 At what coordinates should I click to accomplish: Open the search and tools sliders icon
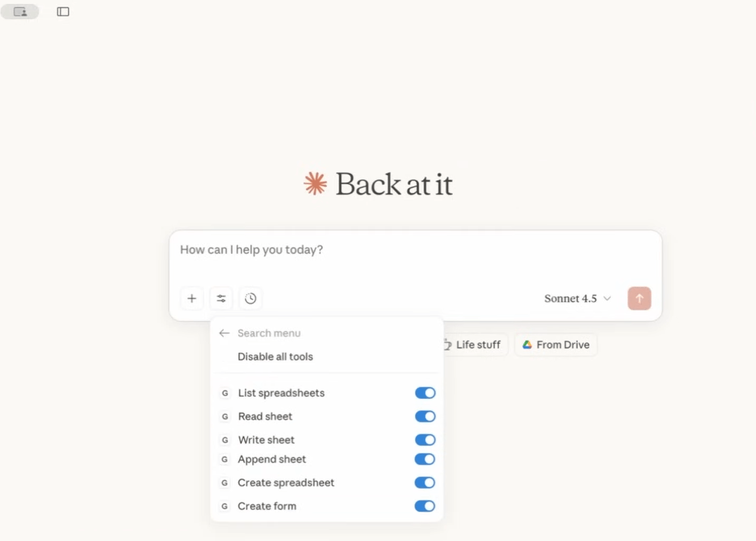[x=221, y=298]
